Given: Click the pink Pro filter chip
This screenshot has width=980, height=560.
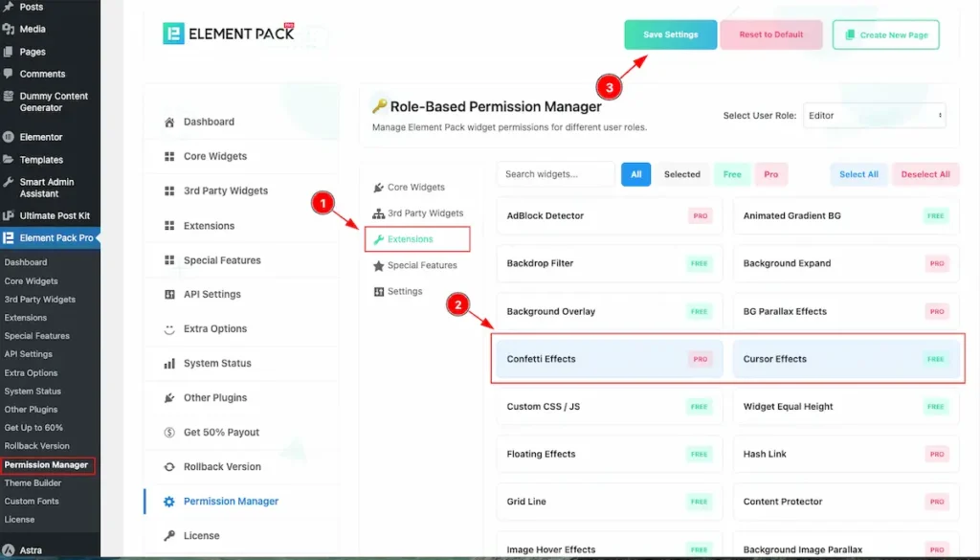Looking at the screenshot, I should click(770, 174).
